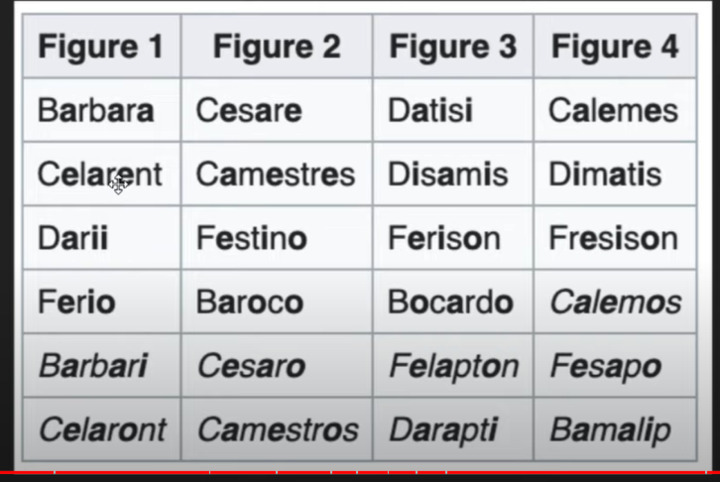Click the Datisi entry
Screen dimensions: 720x482
coord(430,110)
